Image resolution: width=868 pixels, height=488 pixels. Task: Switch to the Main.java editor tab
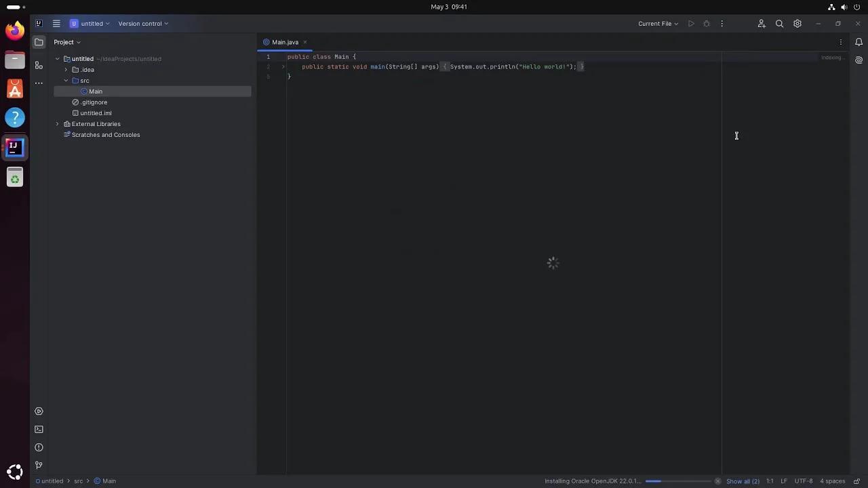285,42
